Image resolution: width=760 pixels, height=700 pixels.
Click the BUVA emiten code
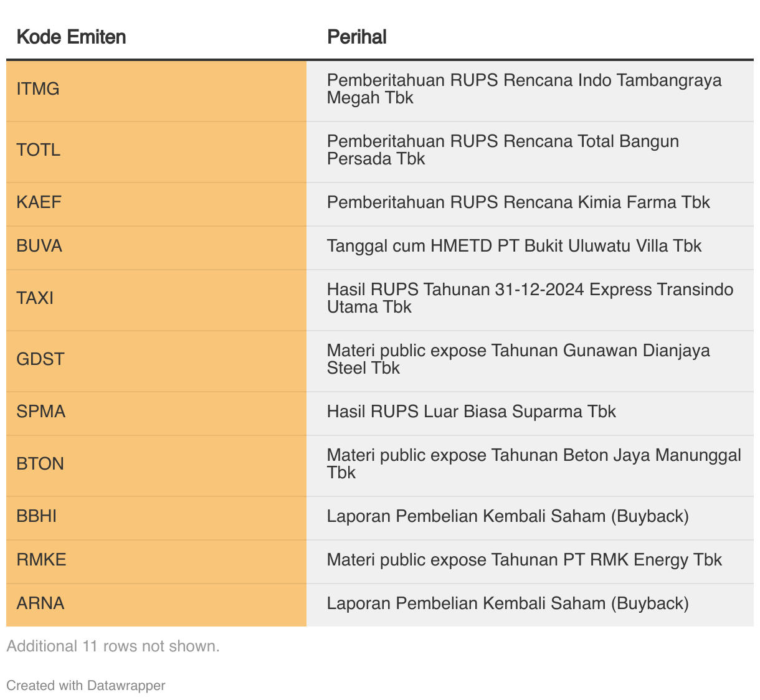pos(39,246)
